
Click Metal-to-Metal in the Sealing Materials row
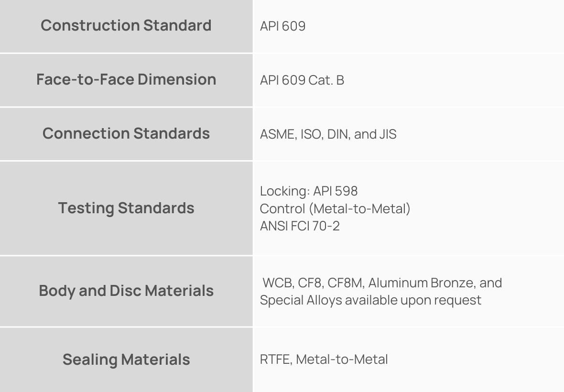click(342, 359)
